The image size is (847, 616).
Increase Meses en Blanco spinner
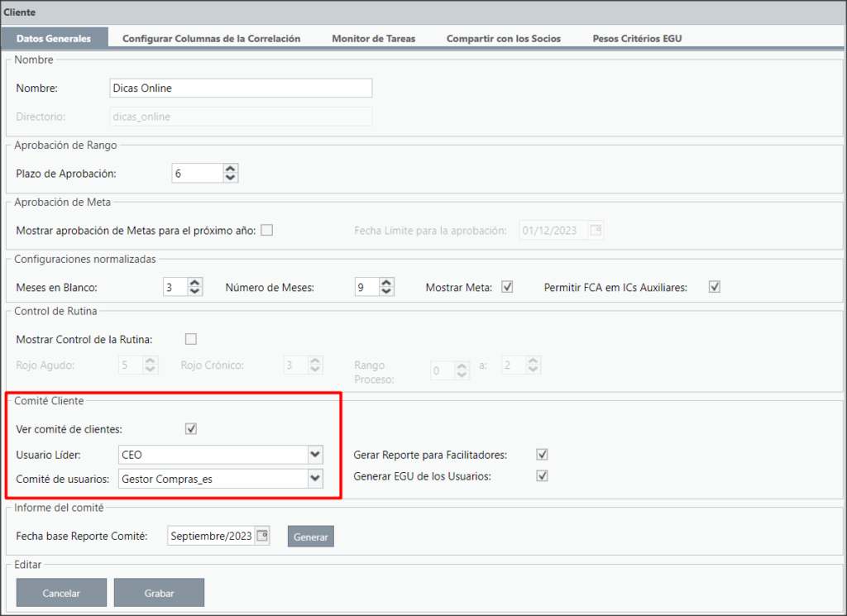(195, 282)
